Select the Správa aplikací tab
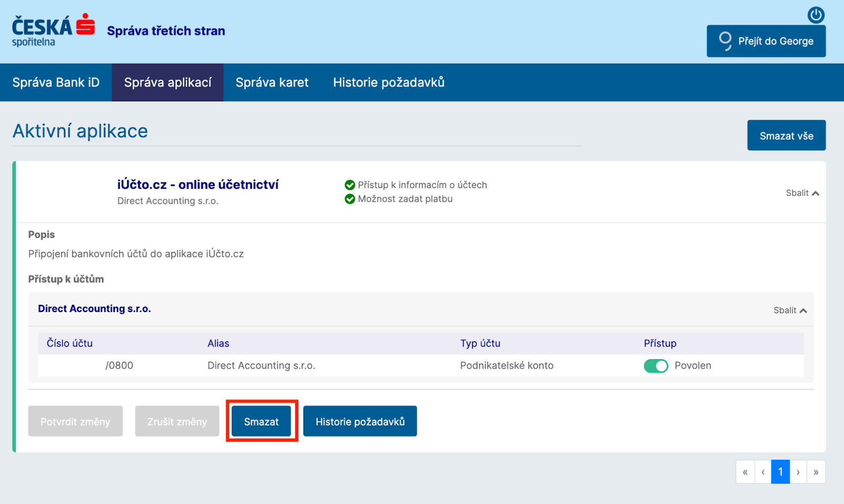Screen dimensions: 844x504 point(168,82)
